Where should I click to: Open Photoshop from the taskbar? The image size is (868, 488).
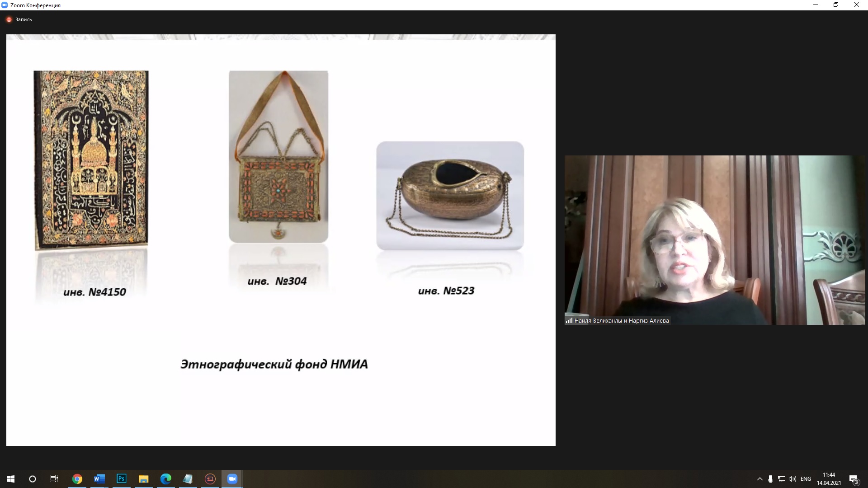point(121,479)
